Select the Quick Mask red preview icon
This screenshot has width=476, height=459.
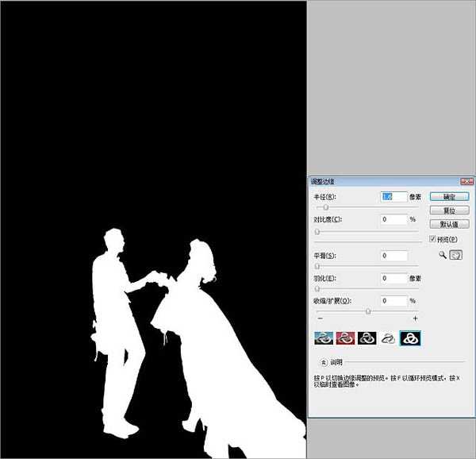tap(344, 338)
